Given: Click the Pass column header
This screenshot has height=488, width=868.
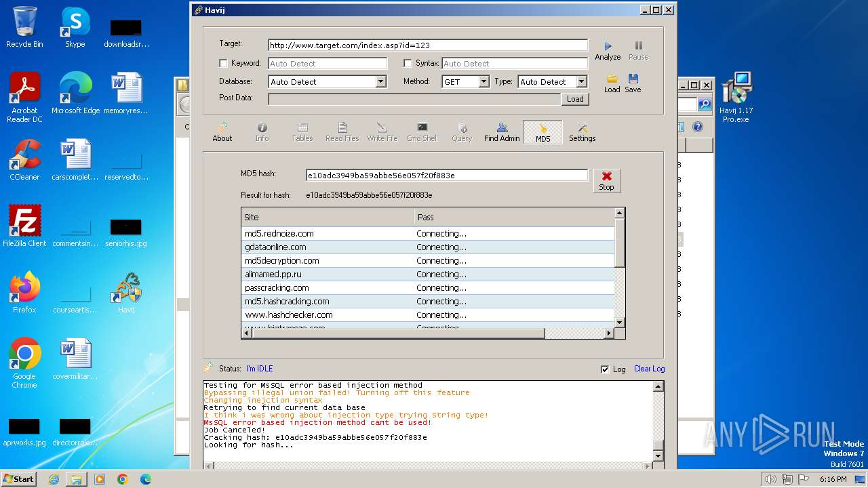Looking at the screenshot, I should [514, 217].
